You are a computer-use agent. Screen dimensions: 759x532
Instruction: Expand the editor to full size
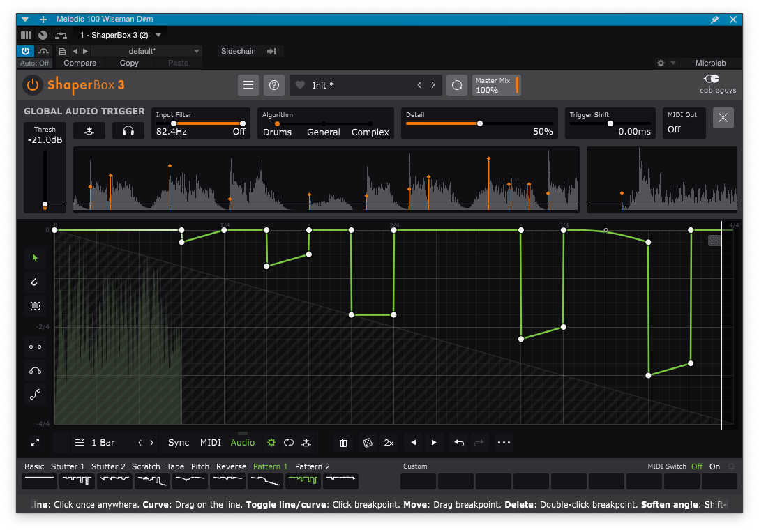pyautogui.click(x=35, y=443)
